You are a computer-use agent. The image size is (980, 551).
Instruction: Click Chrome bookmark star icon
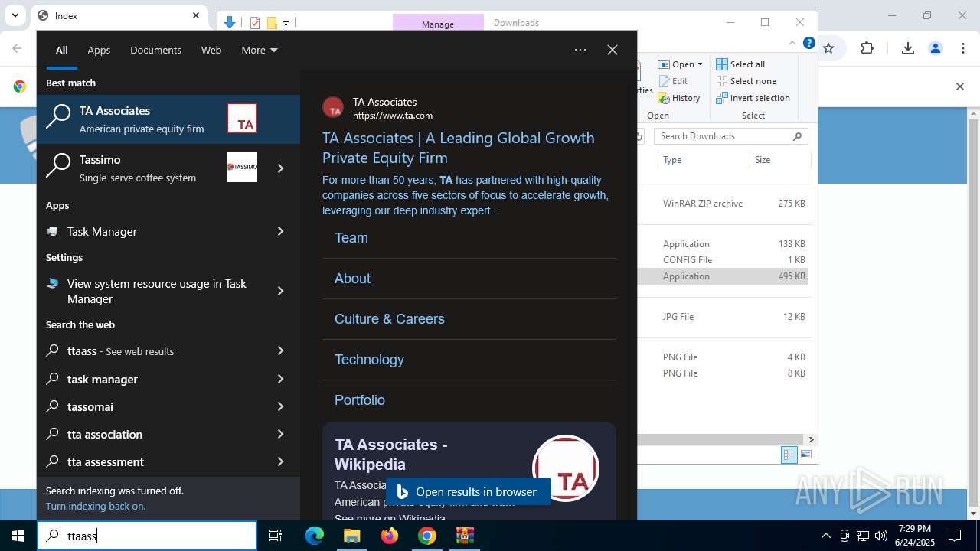(828, 48)
